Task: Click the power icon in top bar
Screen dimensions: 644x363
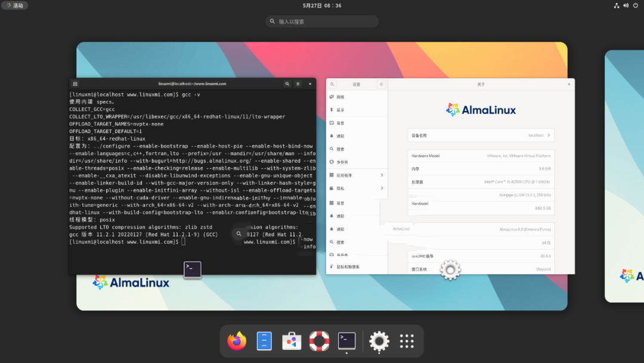Action: tap(636, 5)
